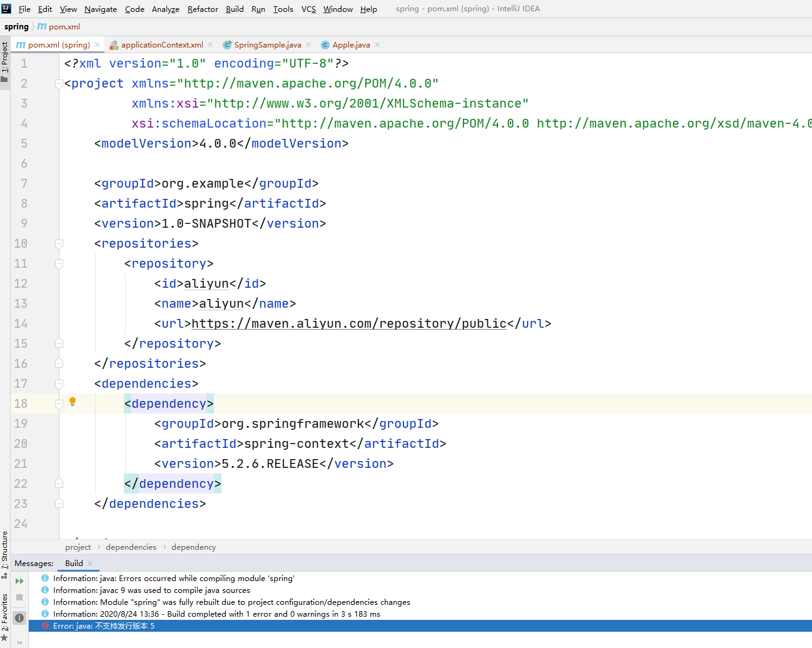Open the VCS menu
Viewport: 812px width, 648px height.
click(308, 9)
